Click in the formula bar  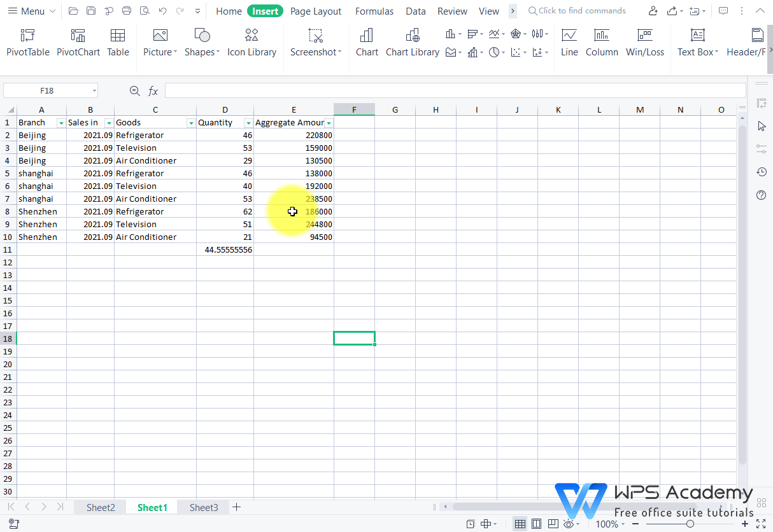382,90
